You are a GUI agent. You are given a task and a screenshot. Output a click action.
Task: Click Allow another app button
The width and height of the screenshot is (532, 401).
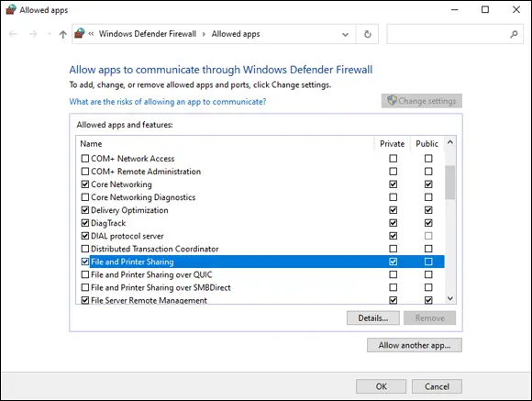[415, 345]
